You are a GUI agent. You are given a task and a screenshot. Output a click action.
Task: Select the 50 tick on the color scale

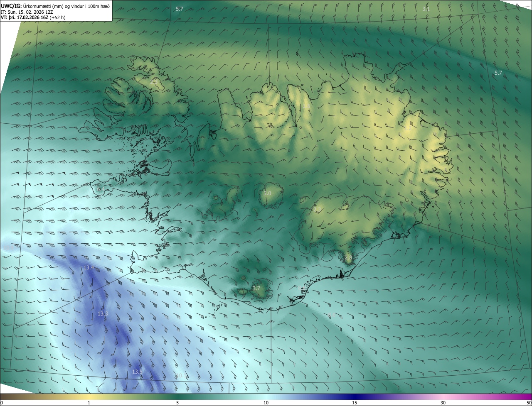pos(529,403)
